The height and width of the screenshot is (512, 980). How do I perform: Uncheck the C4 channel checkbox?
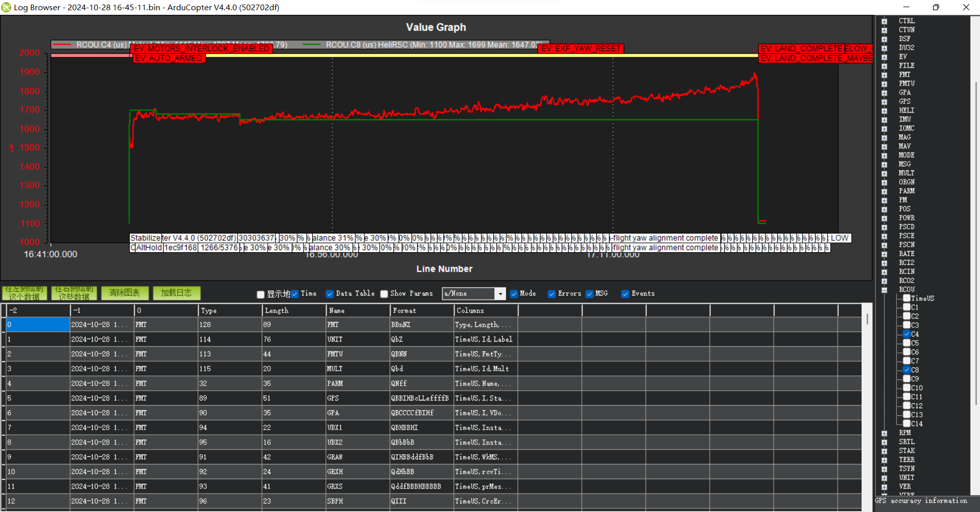pyautogui.click(x=907, y=334)
